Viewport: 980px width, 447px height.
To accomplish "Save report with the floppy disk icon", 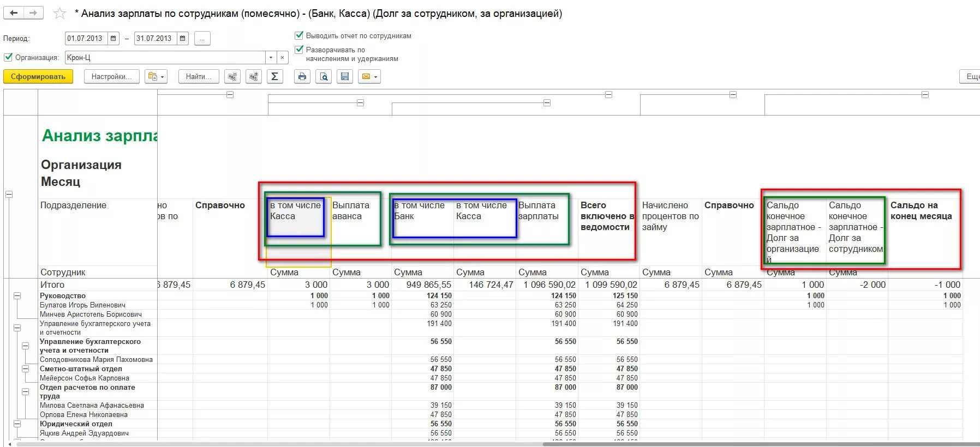I will pyautogui.click(x=345, y=77).
